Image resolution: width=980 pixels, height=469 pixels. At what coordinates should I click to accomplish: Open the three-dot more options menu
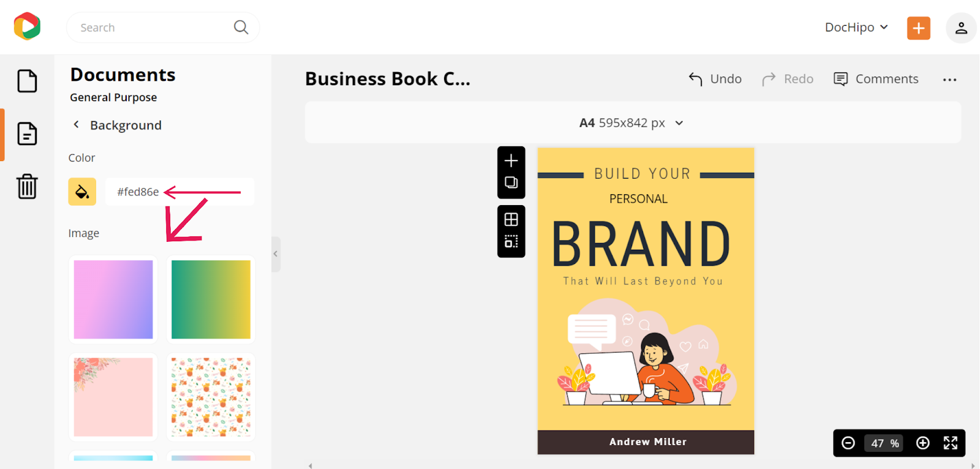point(949,80)
